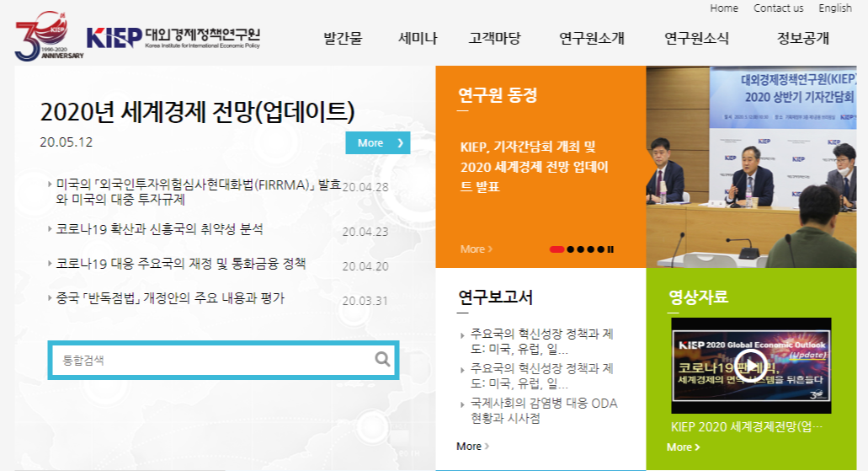Select the third slide indicator dot
Viewport: 868px width, 471px height.
click(x=581, y=249)
